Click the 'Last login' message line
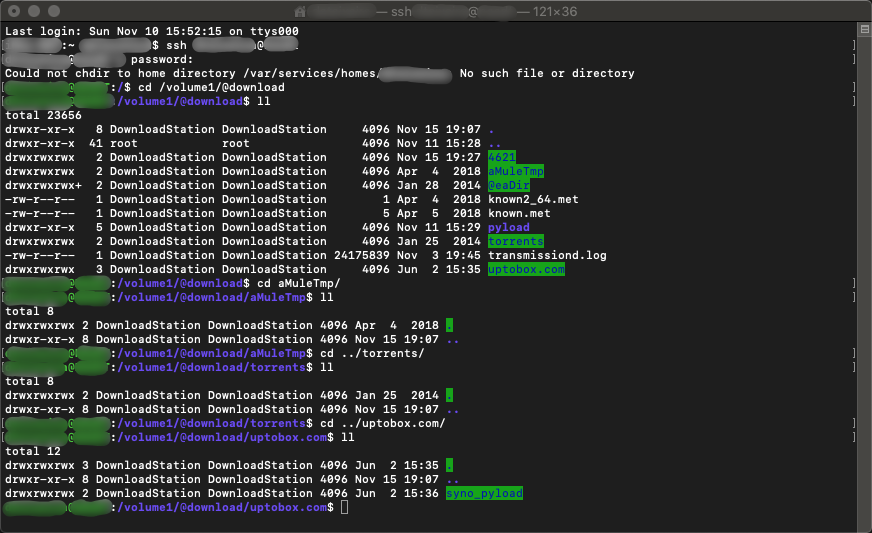This screenshot has width=872, height=533. click(148, 32)
